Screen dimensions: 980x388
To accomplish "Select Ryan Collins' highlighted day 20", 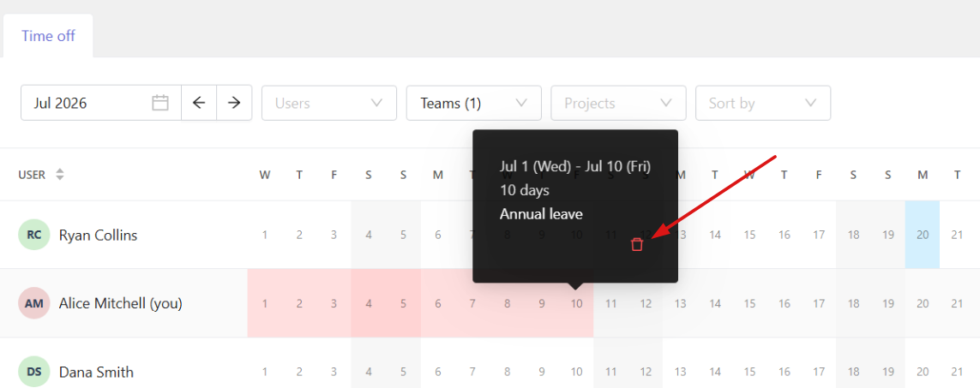I will [923, 235].
